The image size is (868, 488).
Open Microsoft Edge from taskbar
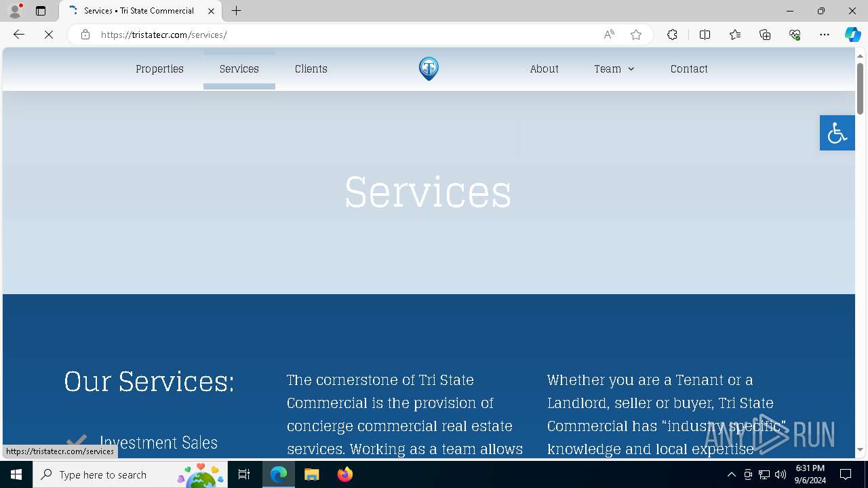(279, 474)
